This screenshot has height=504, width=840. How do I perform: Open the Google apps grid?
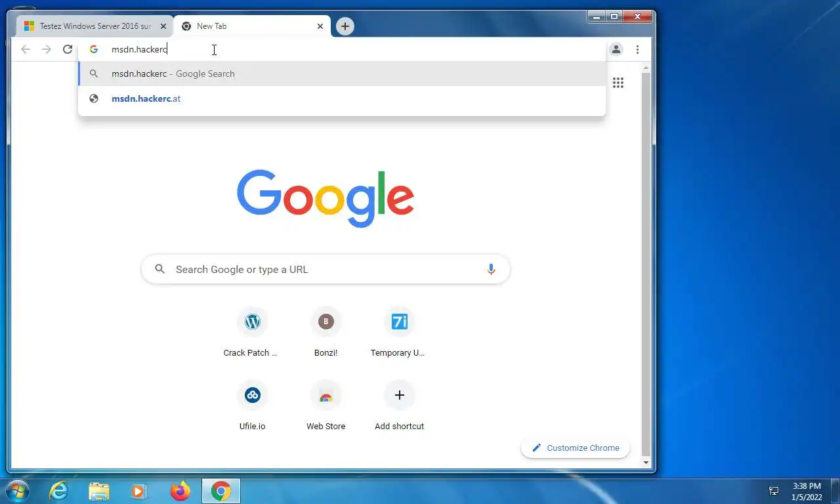point(618,83)
